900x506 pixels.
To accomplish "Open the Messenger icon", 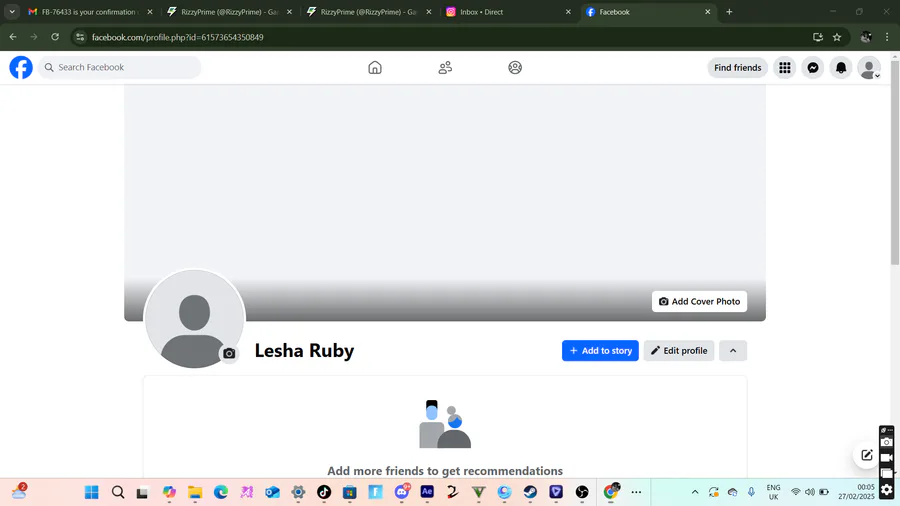I will click(813, 68).
